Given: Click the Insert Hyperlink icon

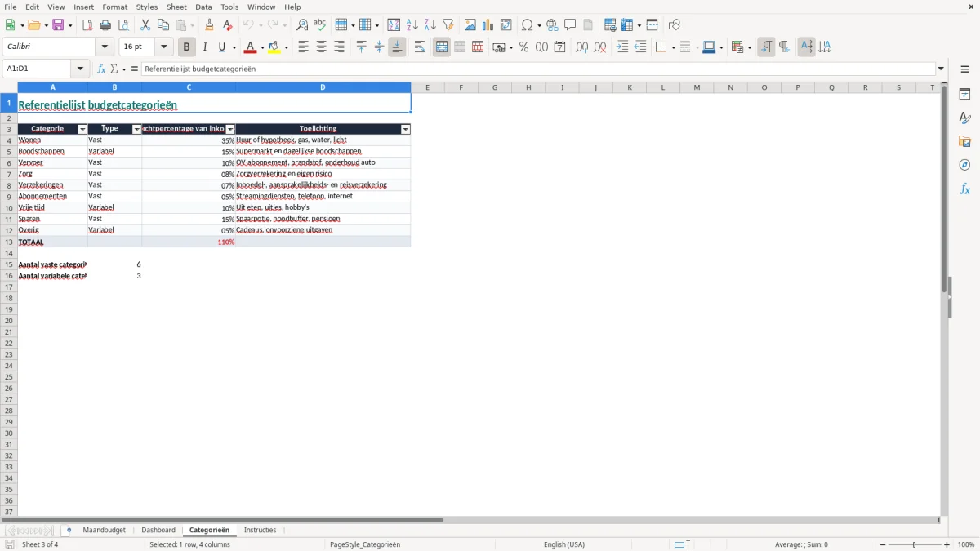Looking at the screenshot, I should (552, 25).
